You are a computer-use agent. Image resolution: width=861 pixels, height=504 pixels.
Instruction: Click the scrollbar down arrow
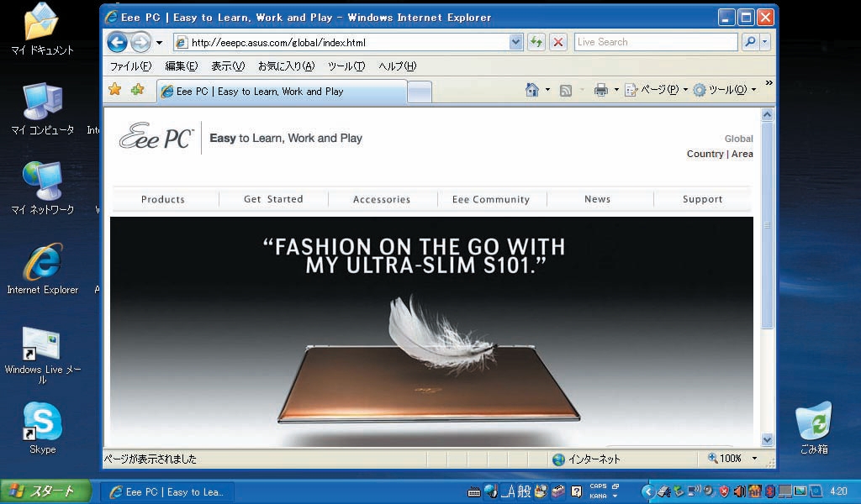click(767, 439)
